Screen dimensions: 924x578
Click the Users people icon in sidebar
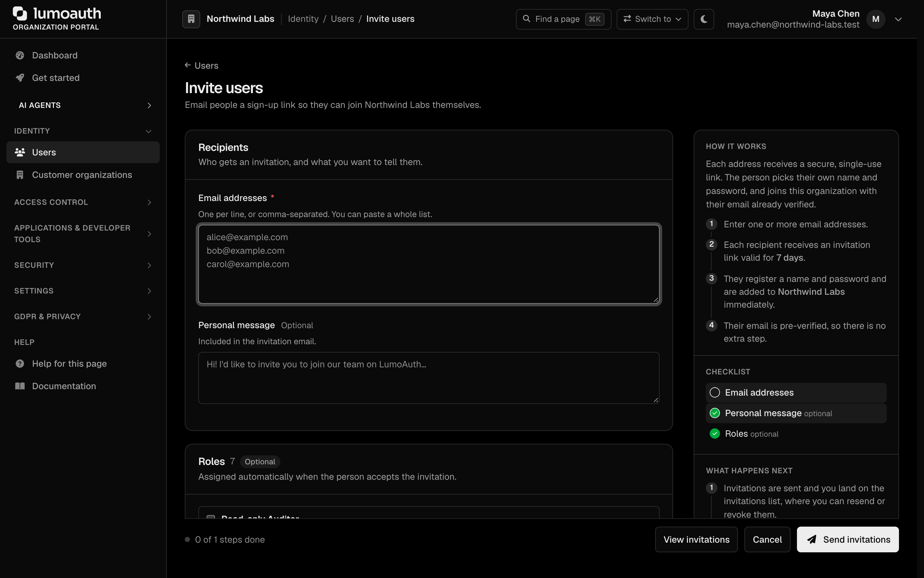(20, 152)
